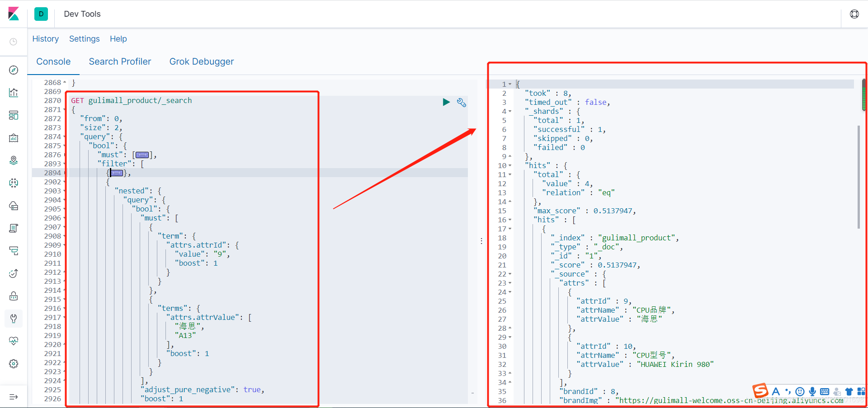Switch to the Search Profiler tab
The width and height of the screenshot is (868, 408).
click(x=120, y=61)
